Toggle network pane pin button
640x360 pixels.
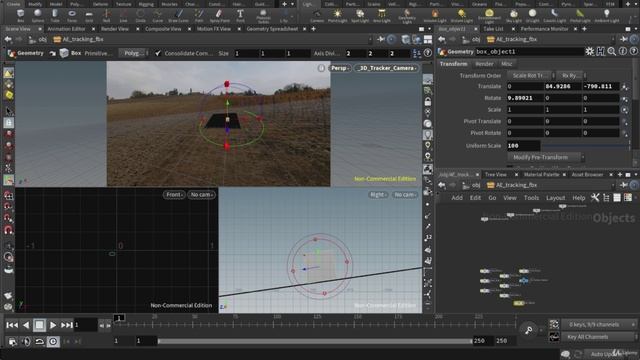[624, 185]
